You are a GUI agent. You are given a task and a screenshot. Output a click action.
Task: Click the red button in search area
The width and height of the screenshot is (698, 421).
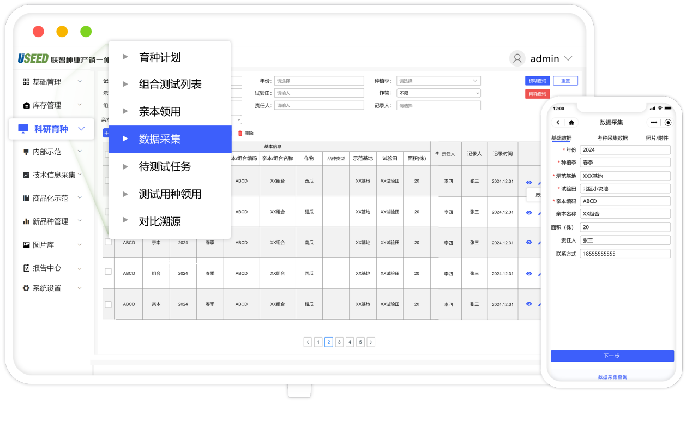pos(537,94)
